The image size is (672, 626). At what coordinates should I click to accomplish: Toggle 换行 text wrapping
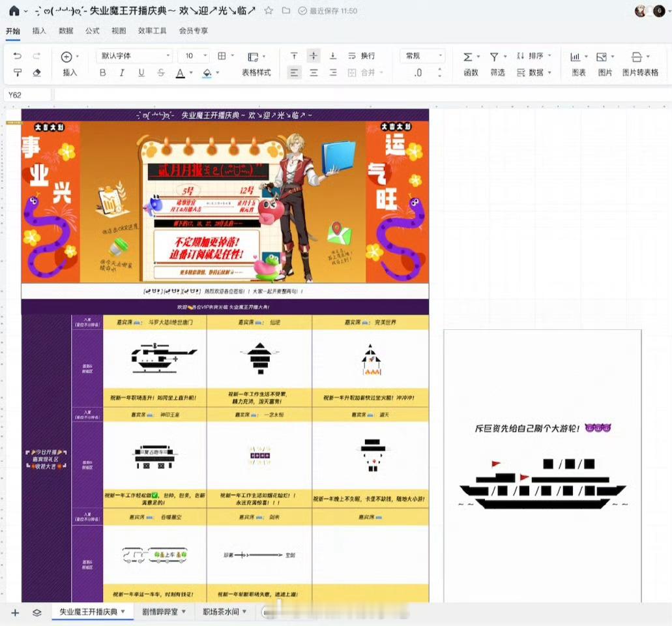coord(362,55)
